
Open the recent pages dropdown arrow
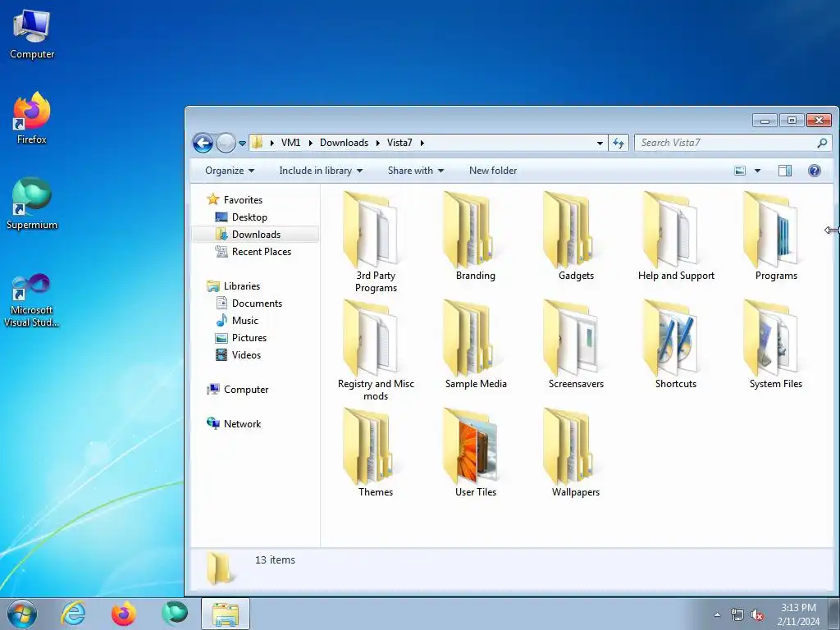click(x=242, y=144)
